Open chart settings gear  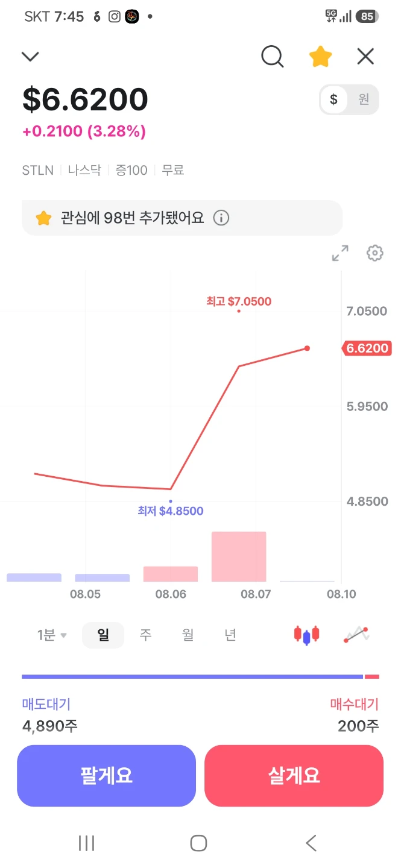pos(375,253)
